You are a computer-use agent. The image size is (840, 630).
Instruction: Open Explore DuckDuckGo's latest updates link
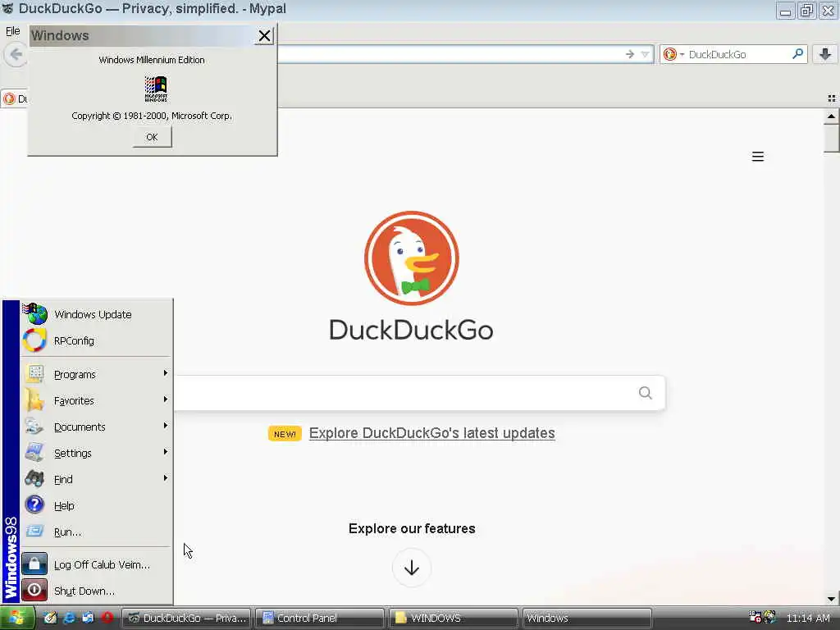pyautogui.click(x=431, y=433)
